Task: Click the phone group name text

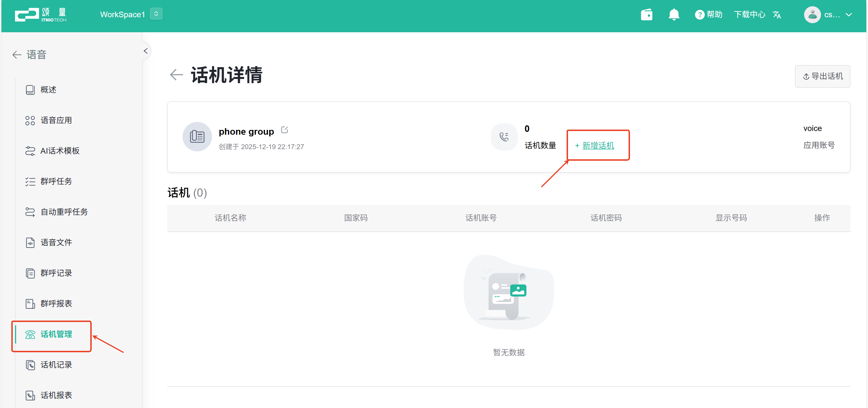Action: click(246, 131)
